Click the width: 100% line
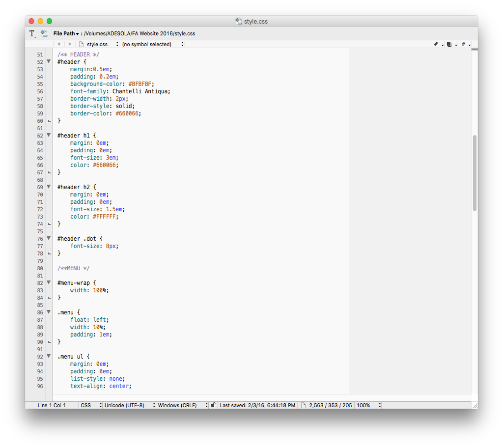This screenshot has width=503, height=448. tap(89, 290)
